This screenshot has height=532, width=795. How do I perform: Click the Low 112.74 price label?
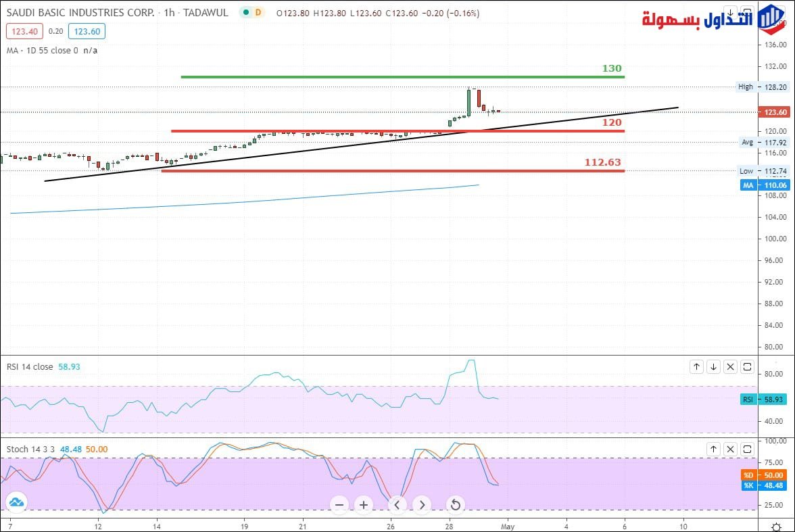point(763,171)
